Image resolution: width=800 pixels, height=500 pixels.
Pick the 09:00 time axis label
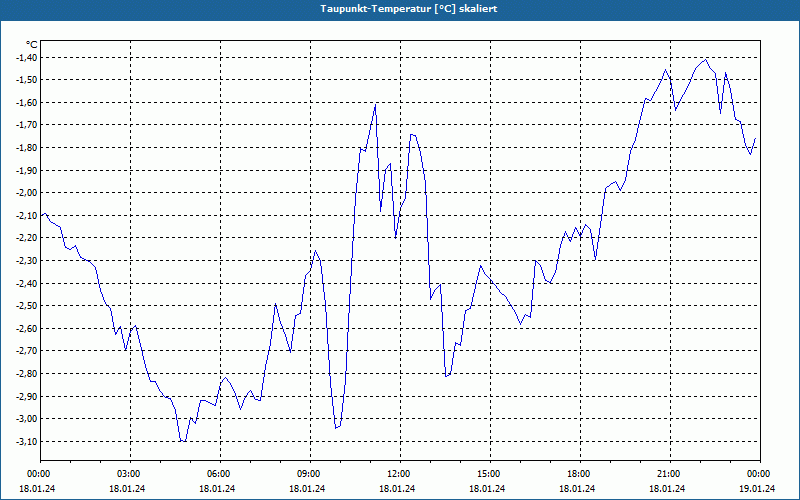pos(310,474)
